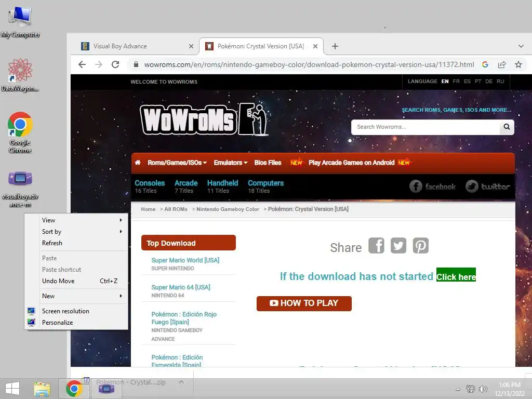
Task: Share on Pinterest icon
Action: pos(421,246)
